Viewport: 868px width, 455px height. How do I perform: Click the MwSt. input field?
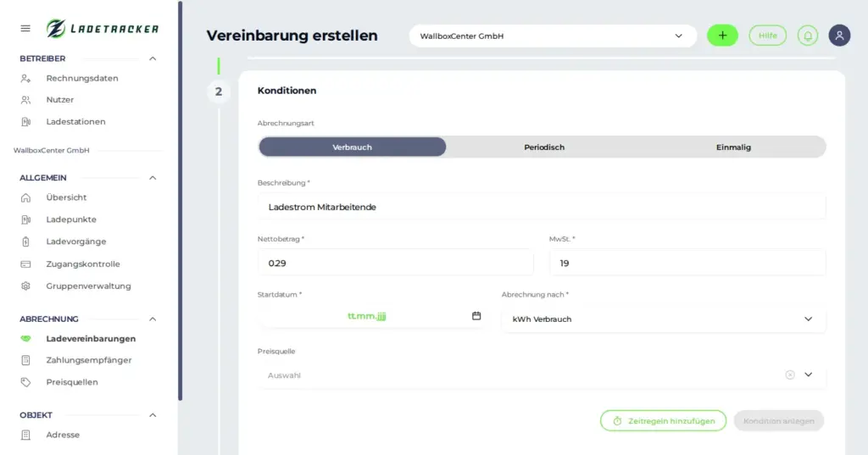[687, 264]
